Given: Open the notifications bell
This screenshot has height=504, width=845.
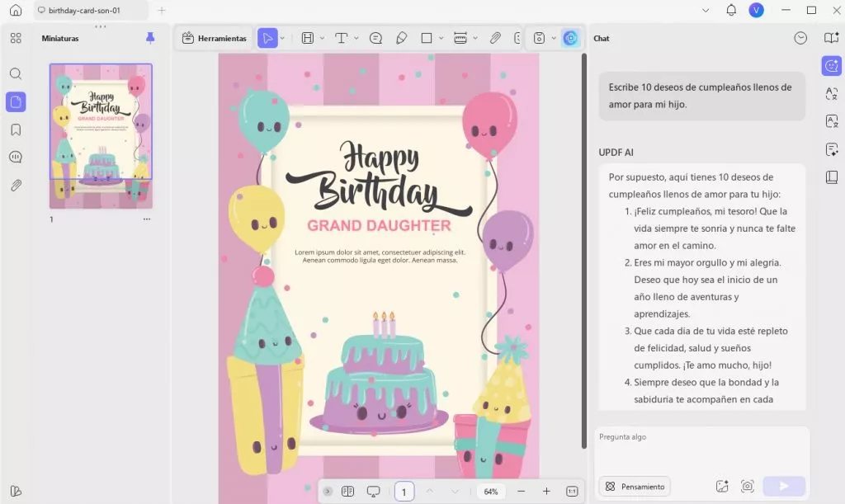Looking at the screenshot, I should coord(731,10).
